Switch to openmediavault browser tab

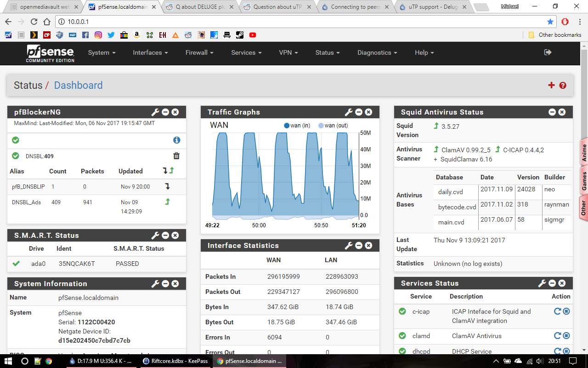click(x=44, y=7)
